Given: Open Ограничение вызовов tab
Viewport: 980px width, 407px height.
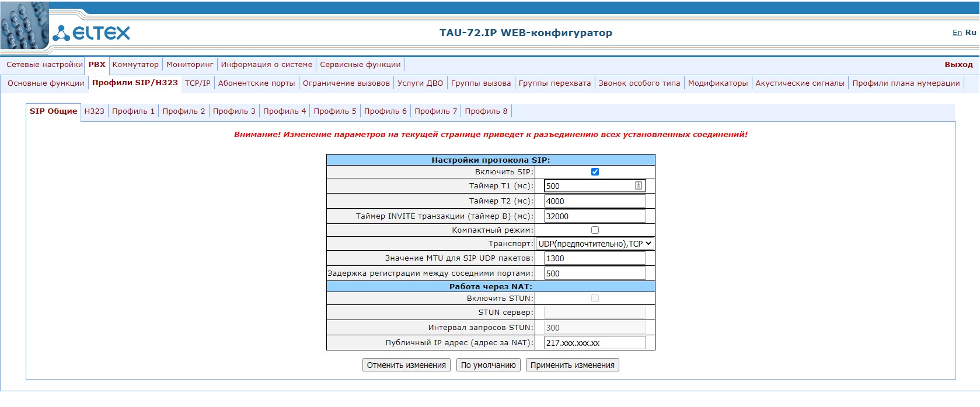Looking at the screenshot, I should point(346,83).
